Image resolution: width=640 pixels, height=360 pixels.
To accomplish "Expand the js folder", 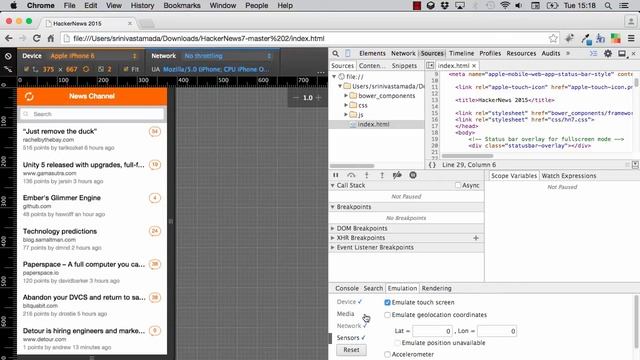I will pyautogui.click(x=346, y=115).
